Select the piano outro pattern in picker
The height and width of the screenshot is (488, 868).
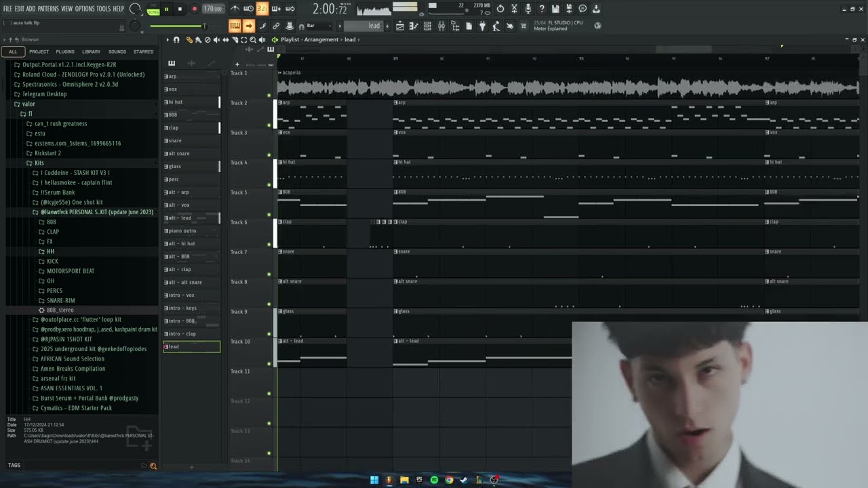192,231
